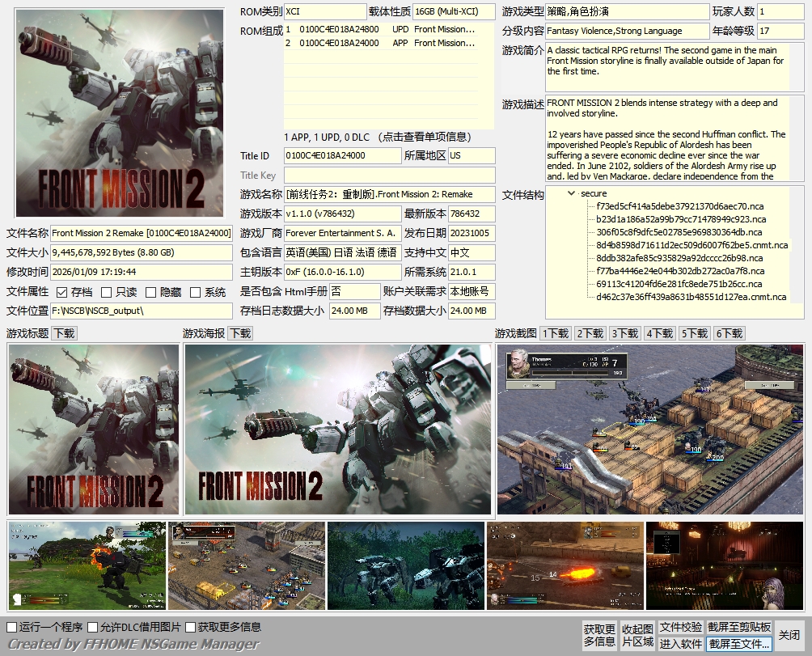Open the city street tactical map screenshot
Viewport: 812px width, 656px height.
(247, 565)
